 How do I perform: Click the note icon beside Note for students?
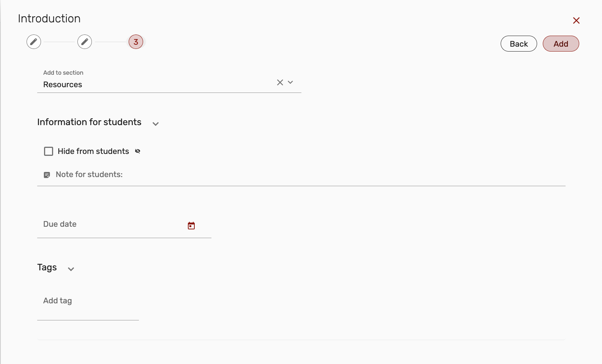47,175
